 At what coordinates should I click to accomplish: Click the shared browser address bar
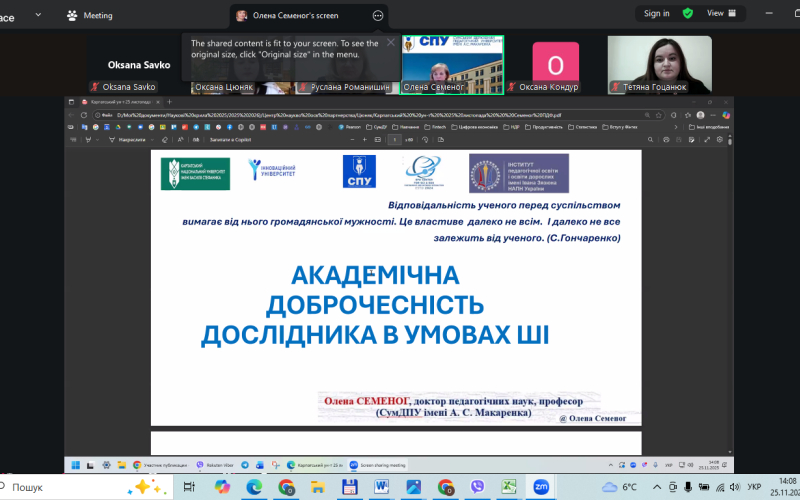pyautogui.click(x=378, y=115)
